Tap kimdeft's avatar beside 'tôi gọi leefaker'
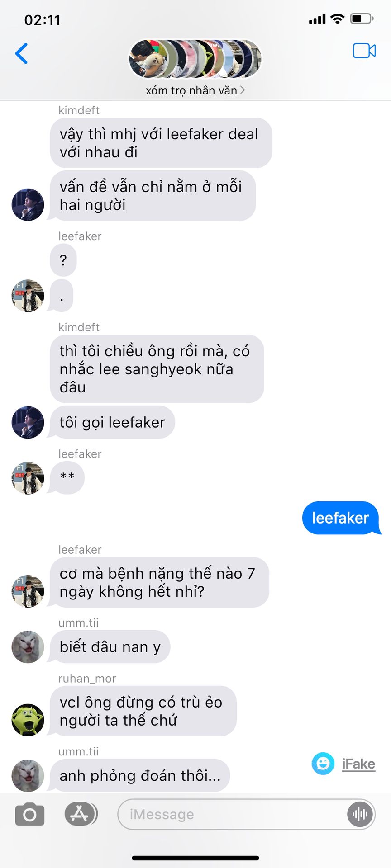 tap(28, 422)
